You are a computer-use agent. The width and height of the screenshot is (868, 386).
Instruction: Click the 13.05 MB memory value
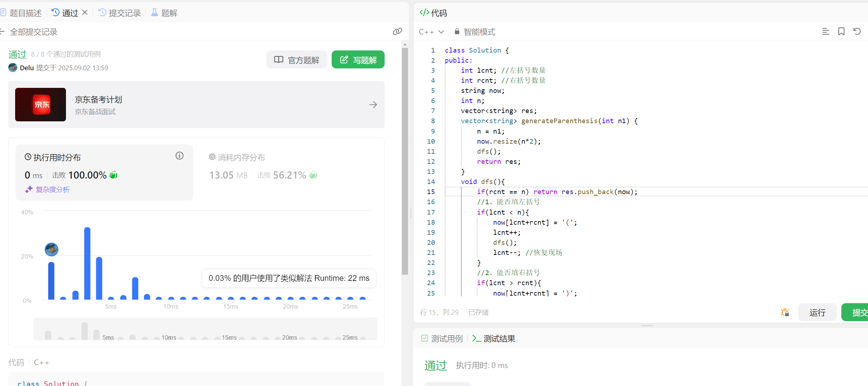point(229,175)
